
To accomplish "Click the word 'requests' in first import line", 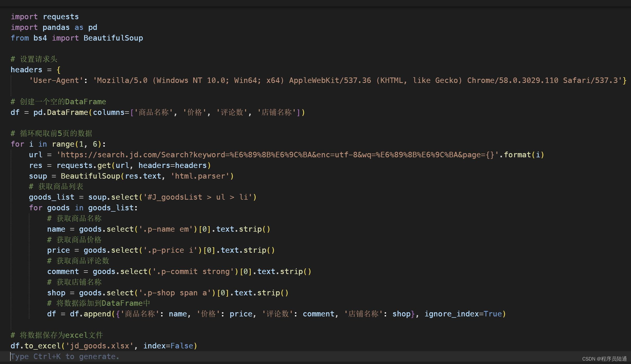I will click(61, 17).
